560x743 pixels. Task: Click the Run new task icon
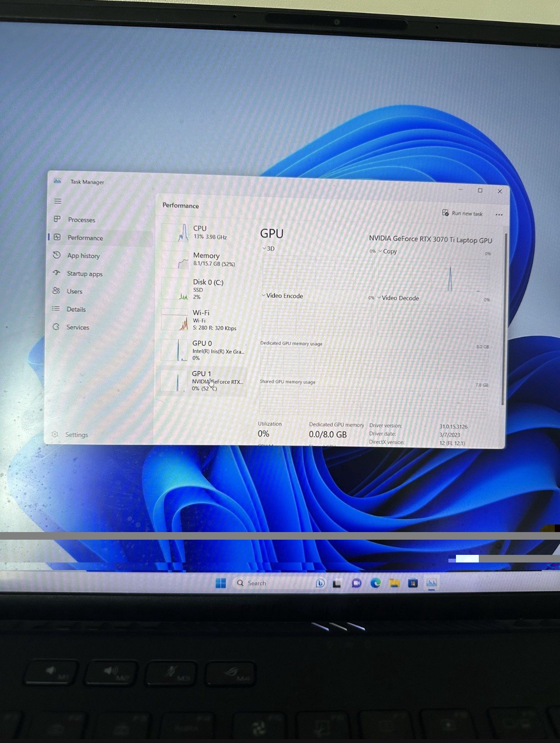[445, 213]
